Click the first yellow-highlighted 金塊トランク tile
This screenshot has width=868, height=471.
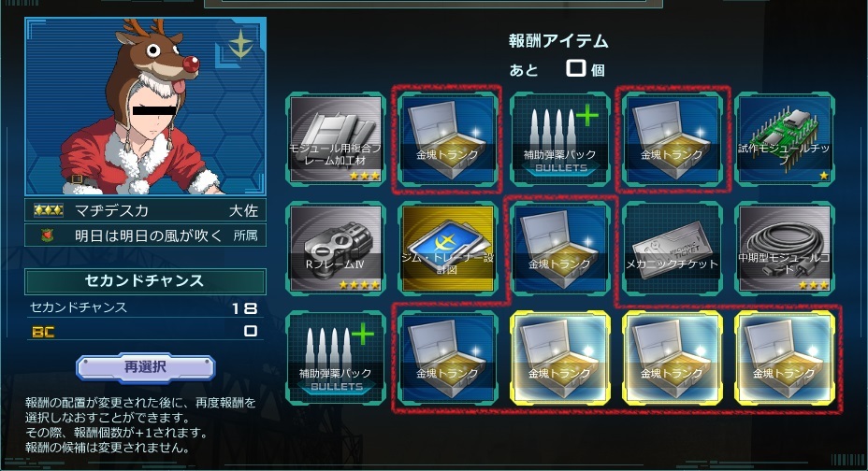[560, 358]
